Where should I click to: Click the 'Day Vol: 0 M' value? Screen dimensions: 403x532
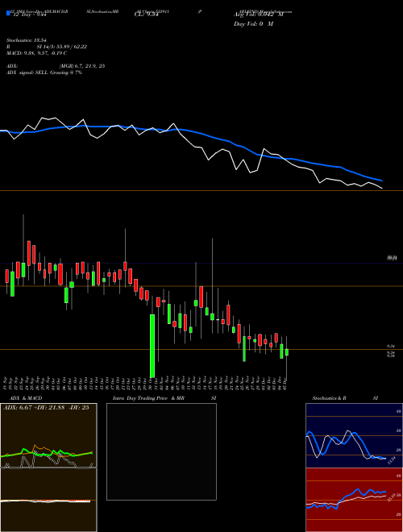click(253, 24)
